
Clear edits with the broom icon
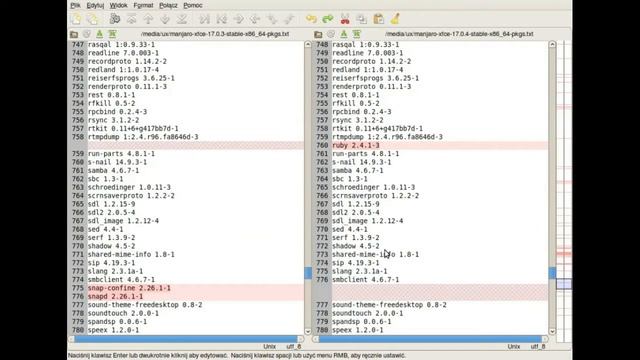[395, 19]
